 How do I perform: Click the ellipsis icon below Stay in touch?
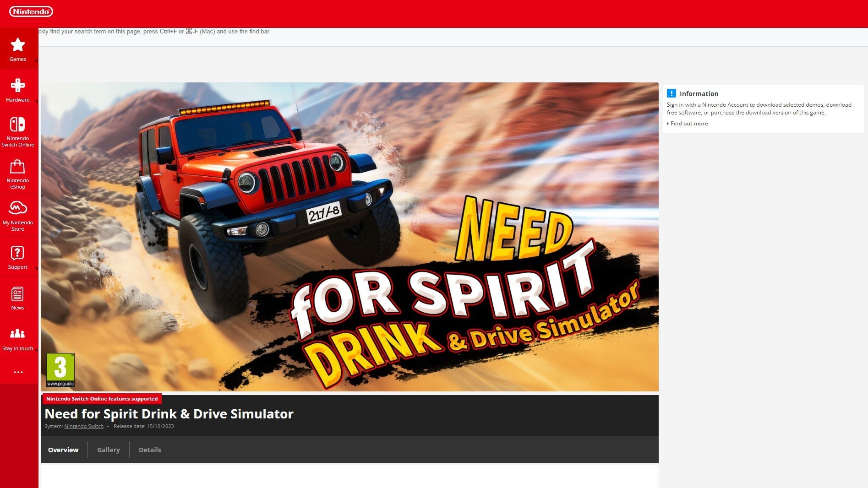pos(18,372)
